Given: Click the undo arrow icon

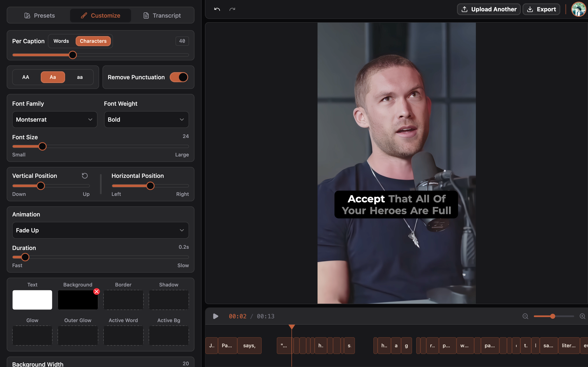Looking at the screenshot, I should [217, 9].
